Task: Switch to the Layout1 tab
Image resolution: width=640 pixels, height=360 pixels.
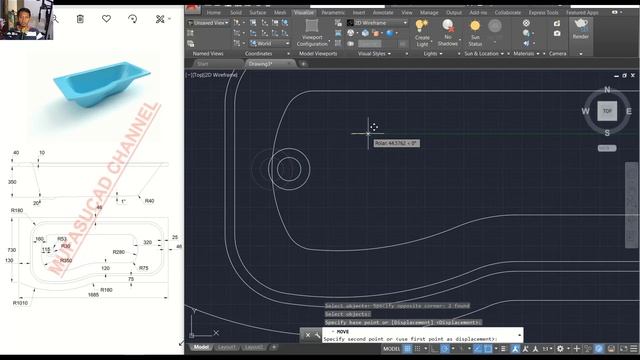Action: (227, 347)
